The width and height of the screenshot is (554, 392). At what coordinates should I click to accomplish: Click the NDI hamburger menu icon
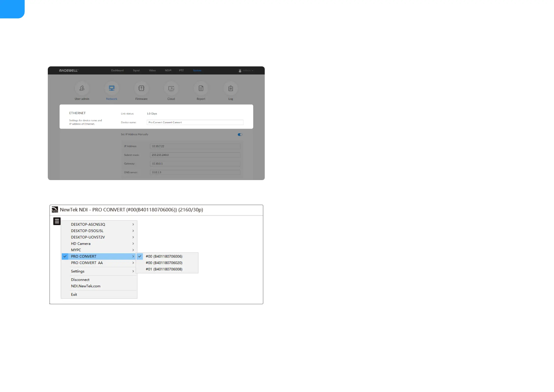[x=57, y=221]
